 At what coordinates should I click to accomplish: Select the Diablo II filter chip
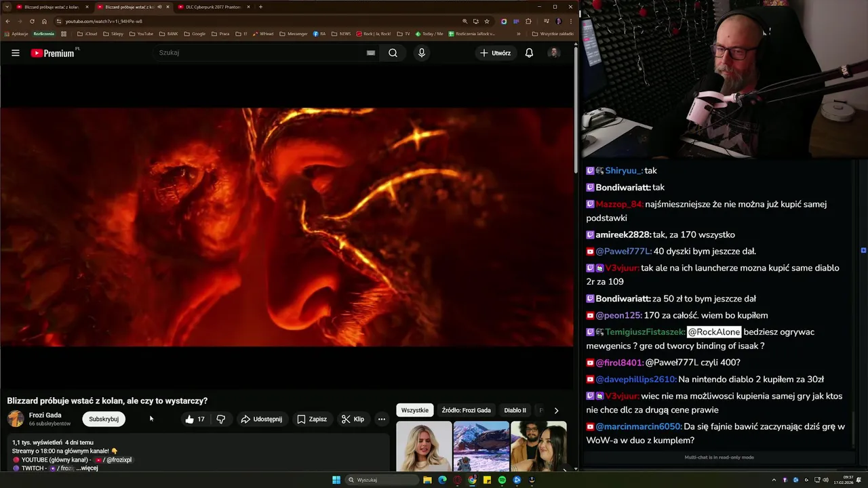click(515, 410)
